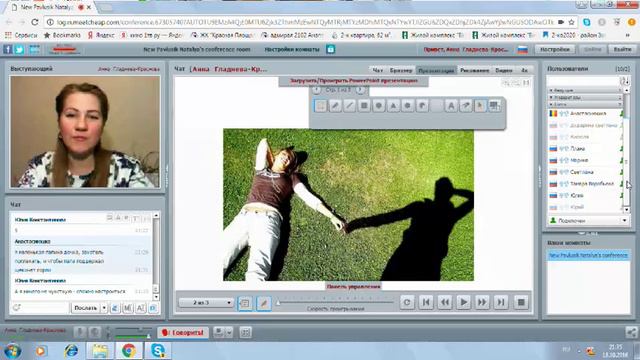Open Настройки комнаты room settings
This screenshot has height=360, width=640.
pos(292,49)
